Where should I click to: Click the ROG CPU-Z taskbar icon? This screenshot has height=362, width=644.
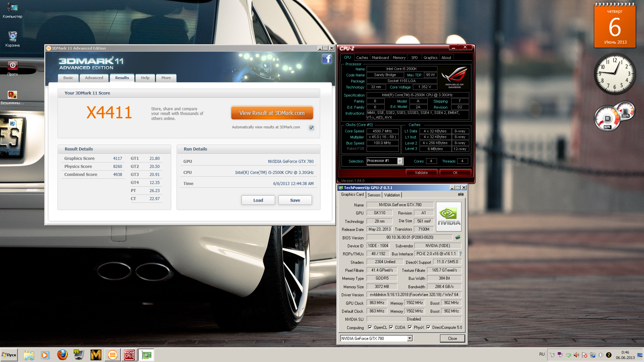tap(129, 355)
